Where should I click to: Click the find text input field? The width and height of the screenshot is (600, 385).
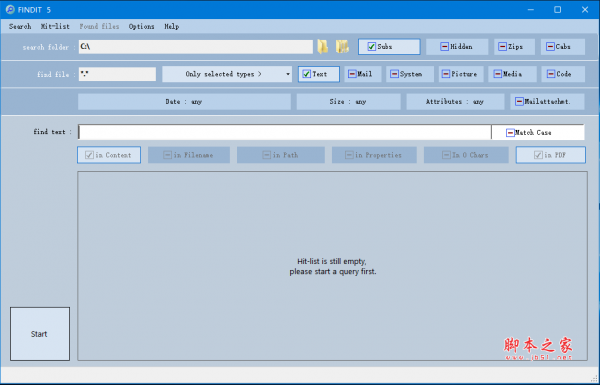click(285, 132)
